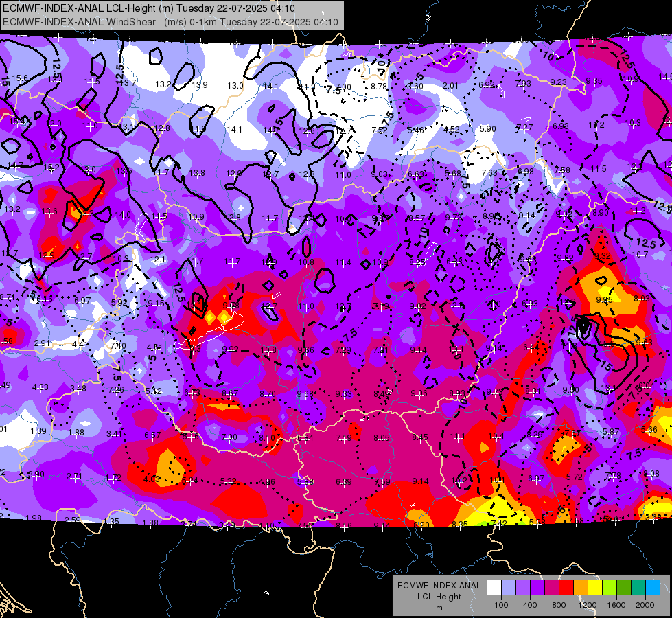This screenshot has width=672, height=618.
Task: Click the pale lavender legend swatch above 100
Action: pos(508,587)
